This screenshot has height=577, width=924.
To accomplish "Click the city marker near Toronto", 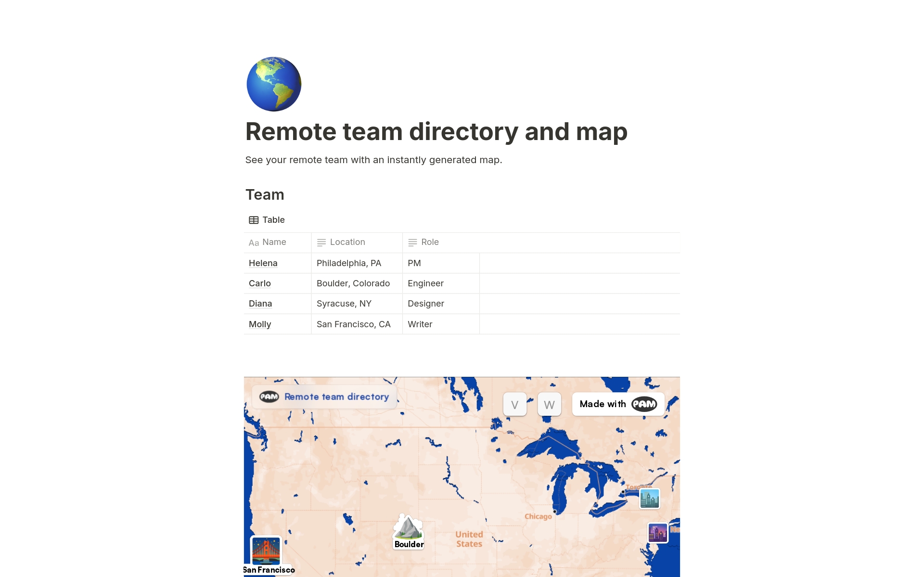I will pyautogui.click(x=650, y=498).
